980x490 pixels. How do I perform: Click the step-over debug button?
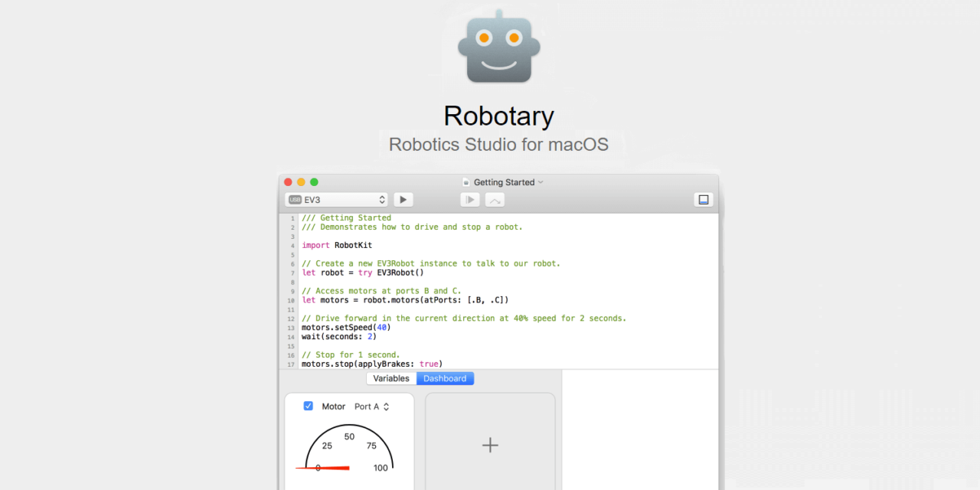tap(470, 200)
